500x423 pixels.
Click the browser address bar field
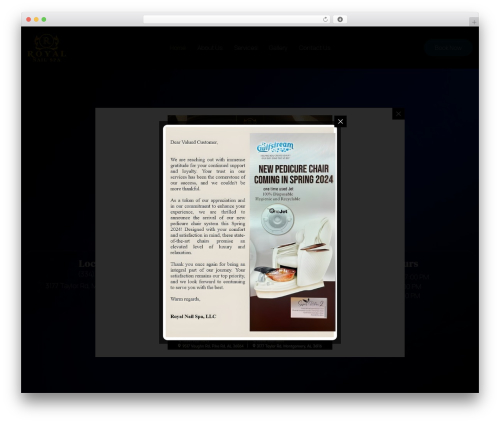pyautogui.click(x=237, y=19)
